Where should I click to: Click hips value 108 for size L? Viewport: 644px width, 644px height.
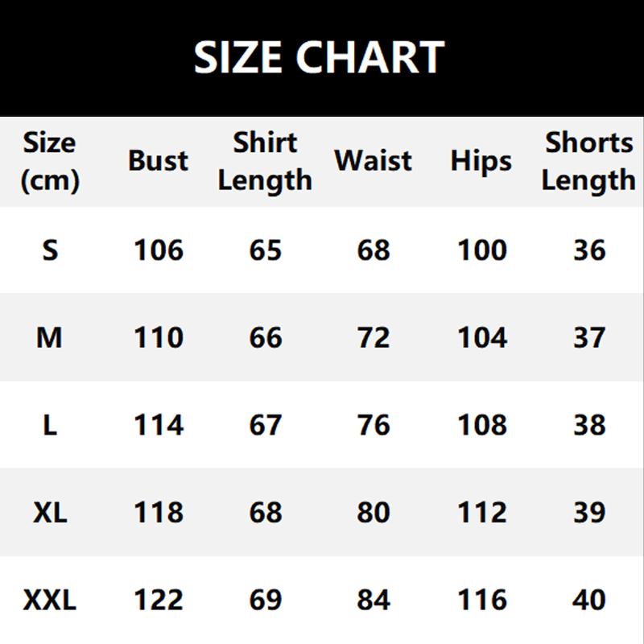tap(482, 425)
